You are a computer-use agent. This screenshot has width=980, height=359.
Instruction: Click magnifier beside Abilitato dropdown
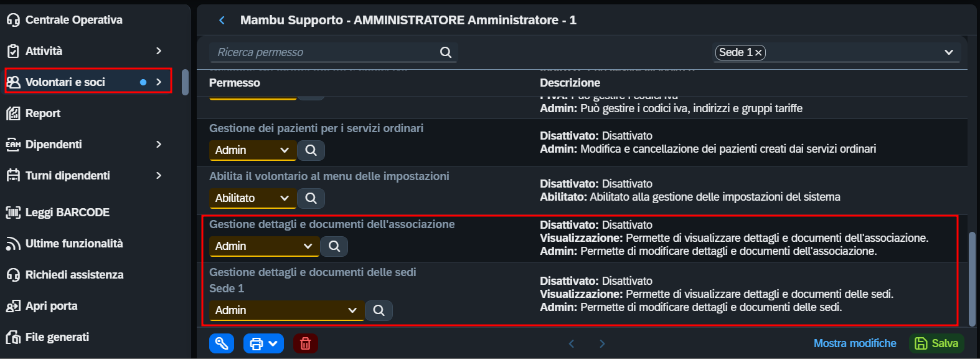pos(311,198)
